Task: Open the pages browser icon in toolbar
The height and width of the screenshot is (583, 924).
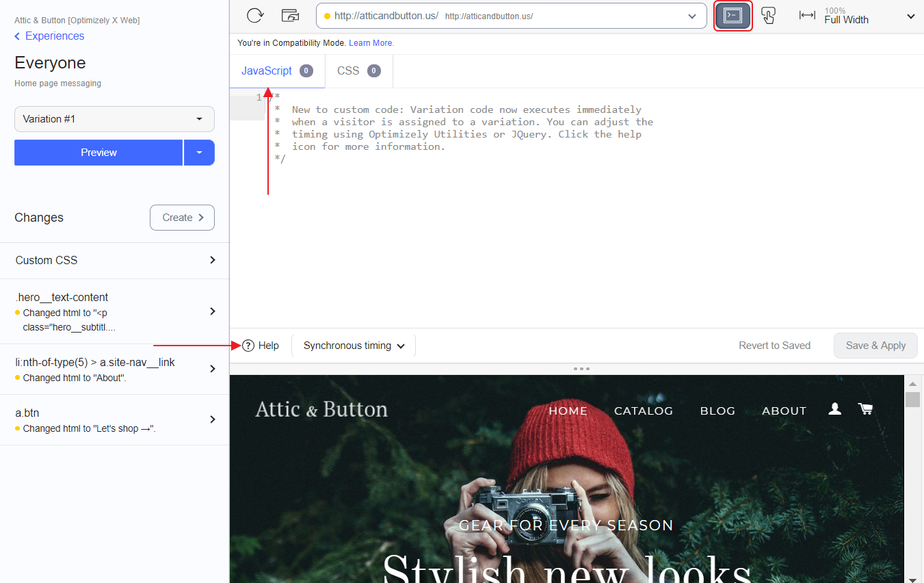Action: [x=291, y=16]
